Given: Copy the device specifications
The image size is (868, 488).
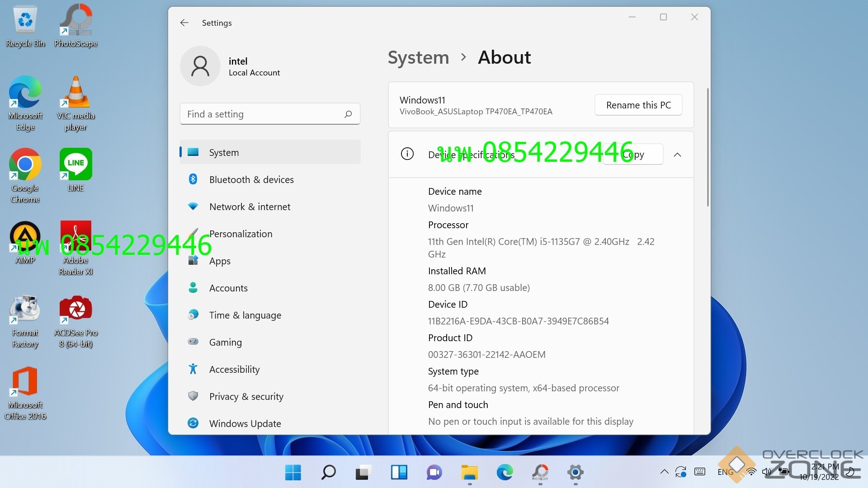Looking at the screenshot, I should pyautogui.click(x=633, y=155).
